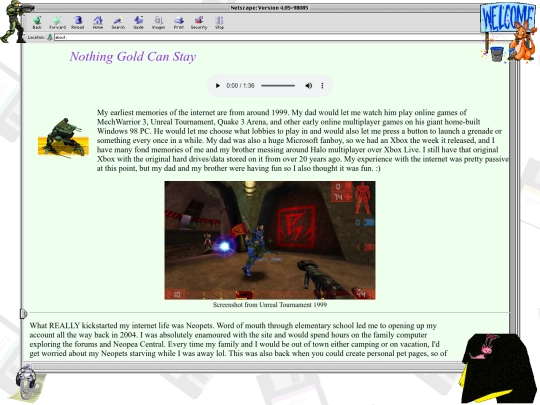Click the Stop toolbar icon

coord(219,23)
